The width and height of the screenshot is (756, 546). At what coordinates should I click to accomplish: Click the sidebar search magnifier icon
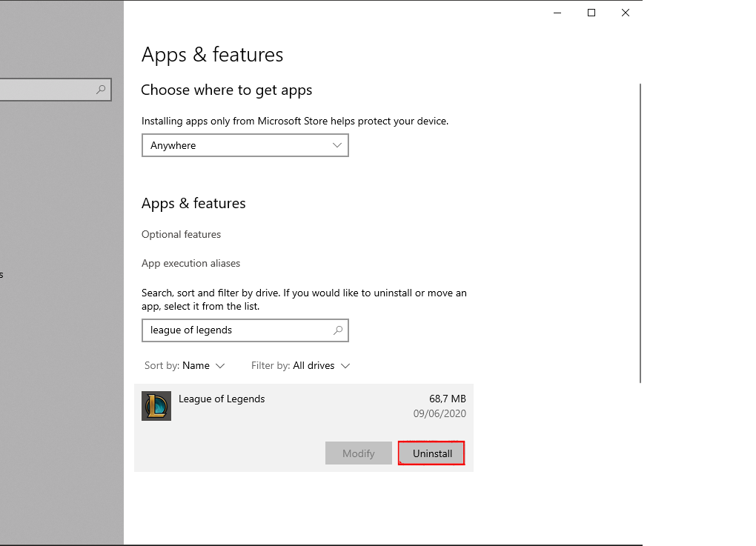[101, 90]
